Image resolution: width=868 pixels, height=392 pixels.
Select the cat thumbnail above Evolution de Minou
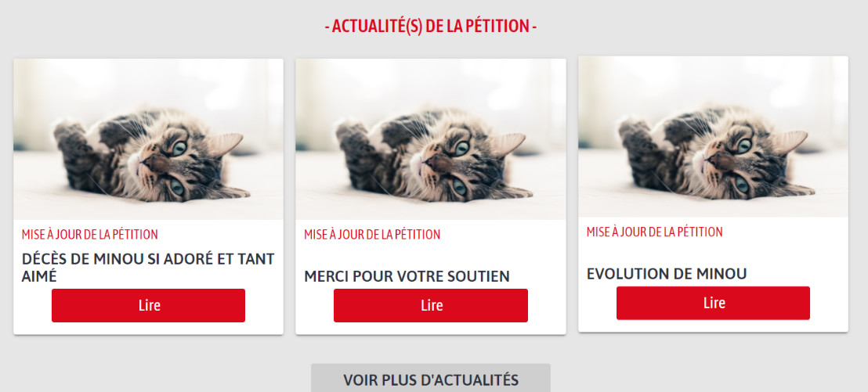(713, 137)
